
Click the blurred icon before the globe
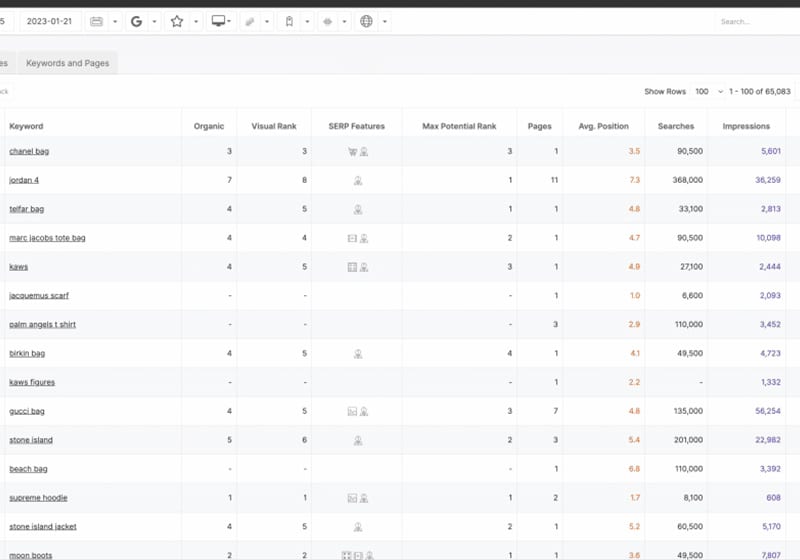328,21
